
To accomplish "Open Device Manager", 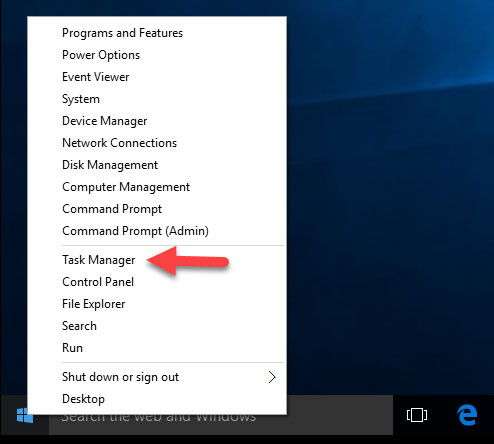I will coord(105,121).
